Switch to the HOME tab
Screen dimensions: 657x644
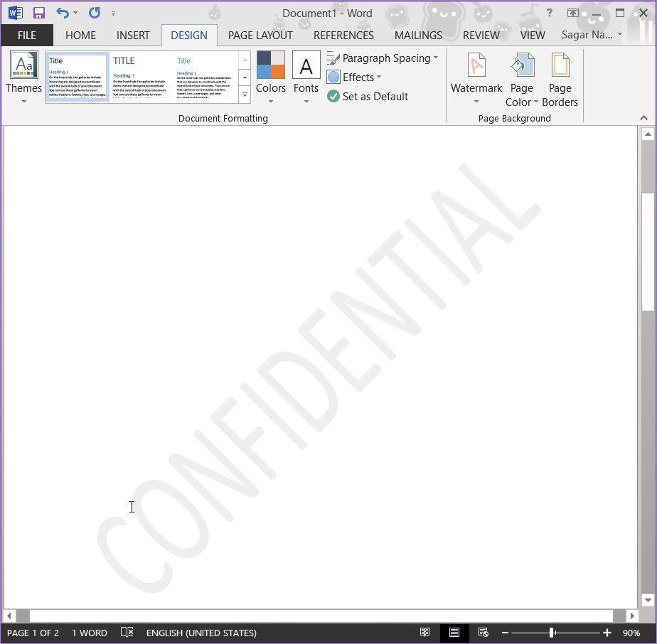(80, 36)
